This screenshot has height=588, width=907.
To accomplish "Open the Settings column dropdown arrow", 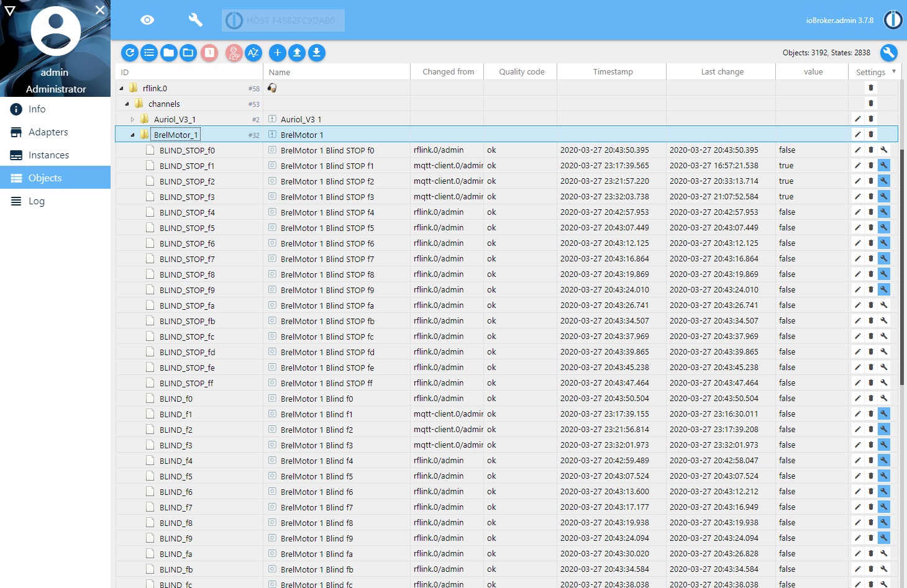I will 894,71.
